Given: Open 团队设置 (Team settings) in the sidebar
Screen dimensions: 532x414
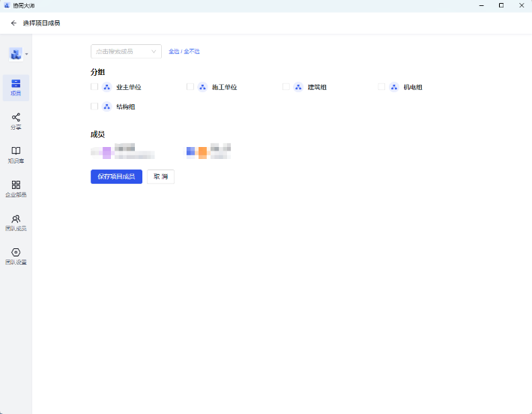Looking at the screenshot, I should (x=16, y=256).
